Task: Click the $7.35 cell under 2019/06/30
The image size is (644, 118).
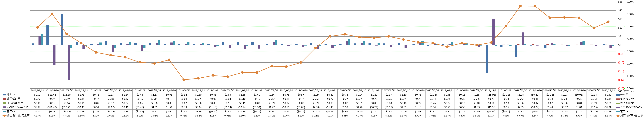Action: pyautogui.click(x=520, y=107)
